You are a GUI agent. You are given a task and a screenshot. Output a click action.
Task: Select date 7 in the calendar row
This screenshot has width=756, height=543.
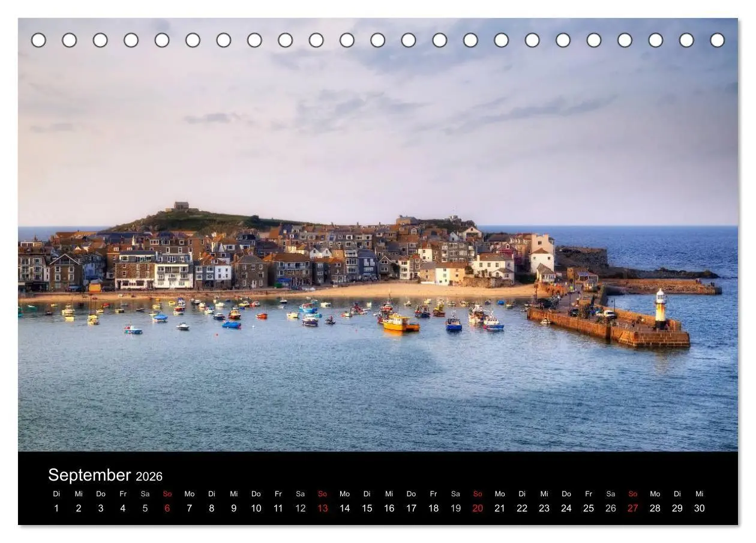point(190,508)
